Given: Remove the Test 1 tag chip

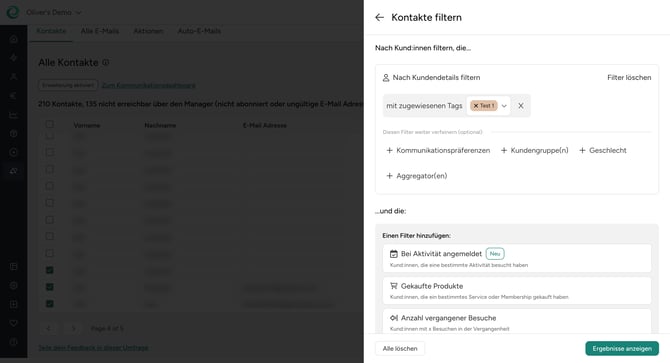Looking at the screenshot, I should point(476,105).
